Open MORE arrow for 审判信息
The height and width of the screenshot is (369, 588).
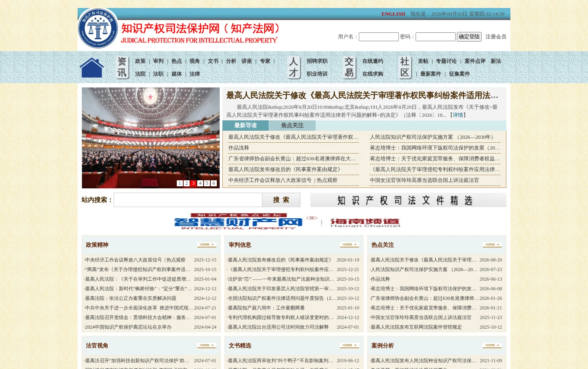pos(350,245)
